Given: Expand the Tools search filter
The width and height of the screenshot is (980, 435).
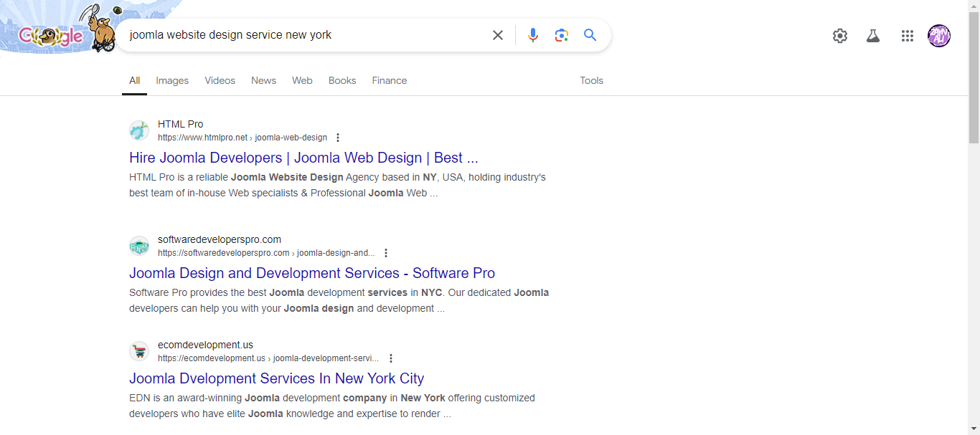Looking at the screenshot, I should click(591, 80).
